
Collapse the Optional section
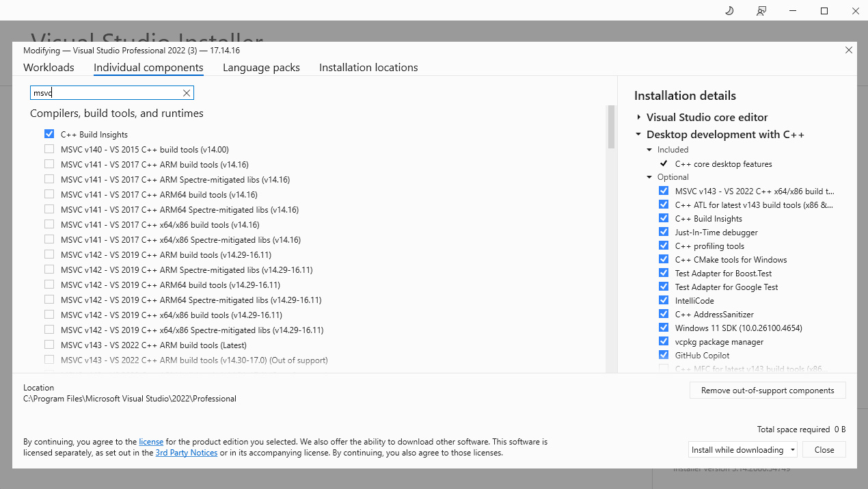(650, 177)
